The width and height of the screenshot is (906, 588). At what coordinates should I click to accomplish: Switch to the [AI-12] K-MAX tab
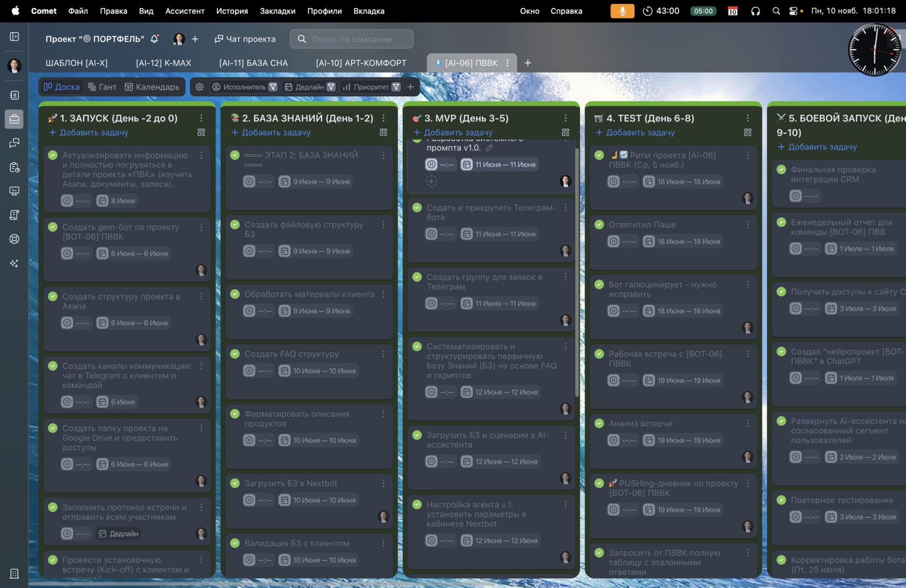(163, 63)
